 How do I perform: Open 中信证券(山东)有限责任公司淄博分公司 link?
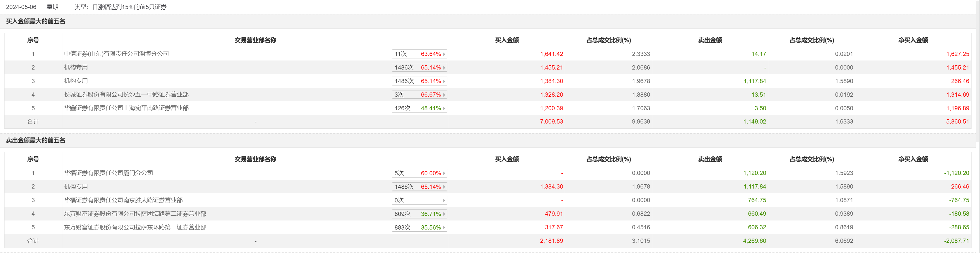[x=116, y=54]
